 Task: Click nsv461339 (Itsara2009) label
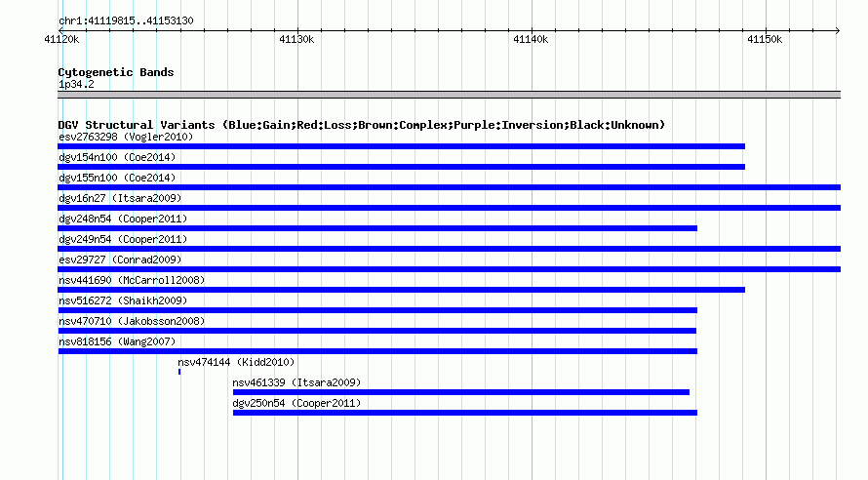pos(296,382)
